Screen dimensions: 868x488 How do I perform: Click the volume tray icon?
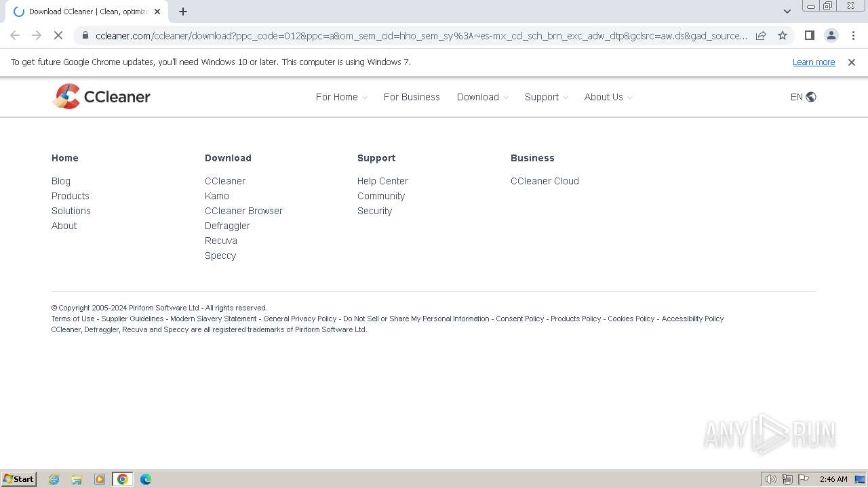pos(770,479)
